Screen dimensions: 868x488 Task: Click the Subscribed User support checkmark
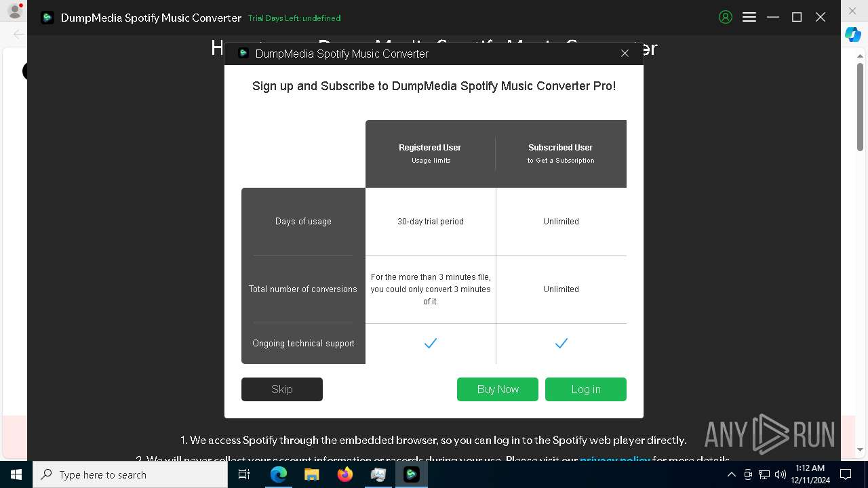[561, 344]
